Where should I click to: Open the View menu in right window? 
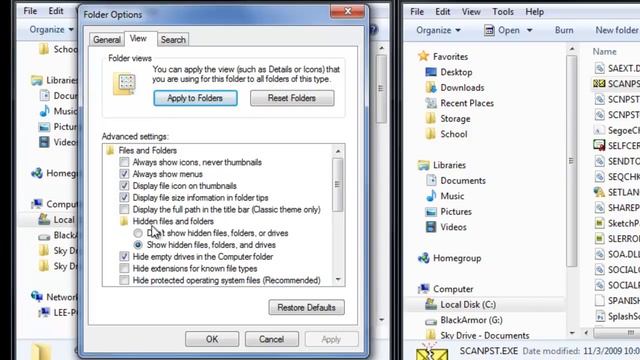tap(471, 12)
